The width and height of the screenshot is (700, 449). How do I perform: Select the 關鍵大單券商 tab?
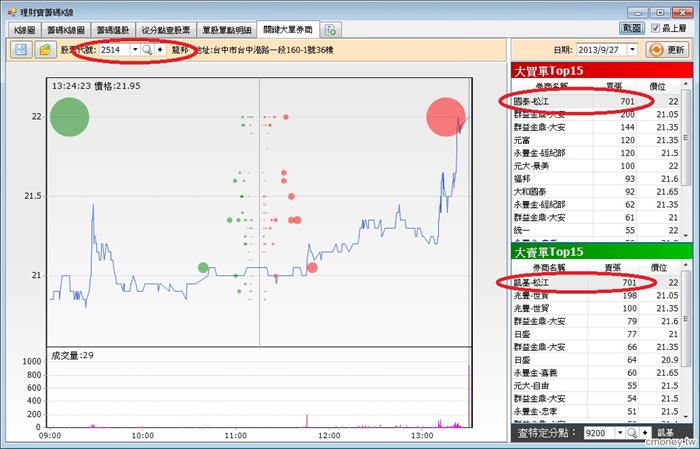pyautogui.click(x=288, y=29)
